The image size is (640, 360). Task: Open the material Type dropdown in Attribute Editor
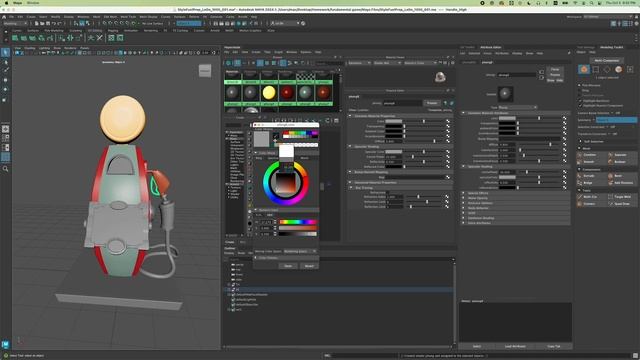click(x=517, y=107)
